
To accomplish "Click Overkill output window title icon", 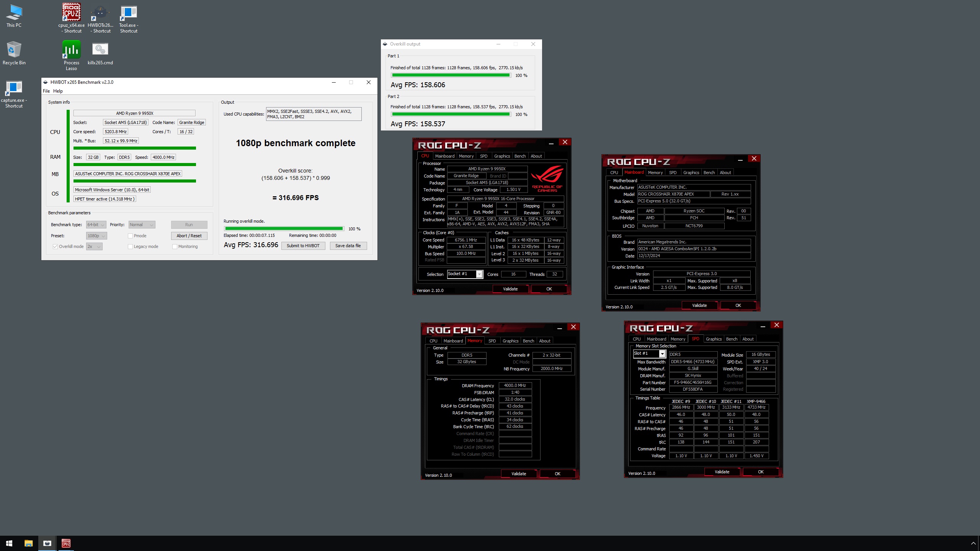I will pyautogui.click(x=385, y=44).
